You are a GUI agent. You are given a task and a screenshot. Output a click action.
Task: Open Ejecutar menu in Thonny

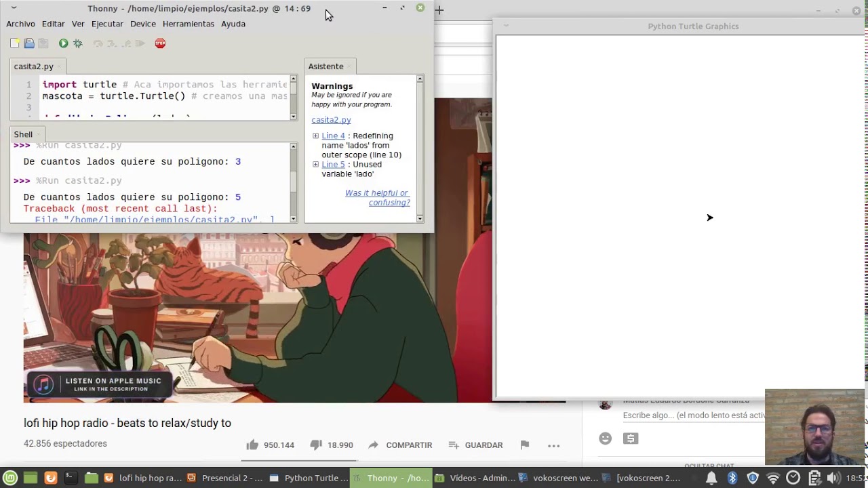(107, 24)
